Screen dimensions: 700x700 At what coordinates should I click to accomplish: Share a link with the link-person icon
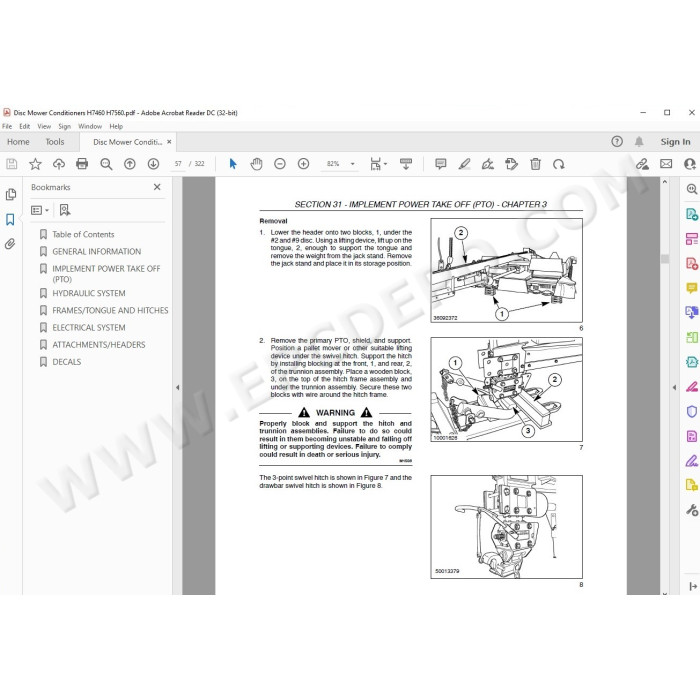click(x=642, y=164)
